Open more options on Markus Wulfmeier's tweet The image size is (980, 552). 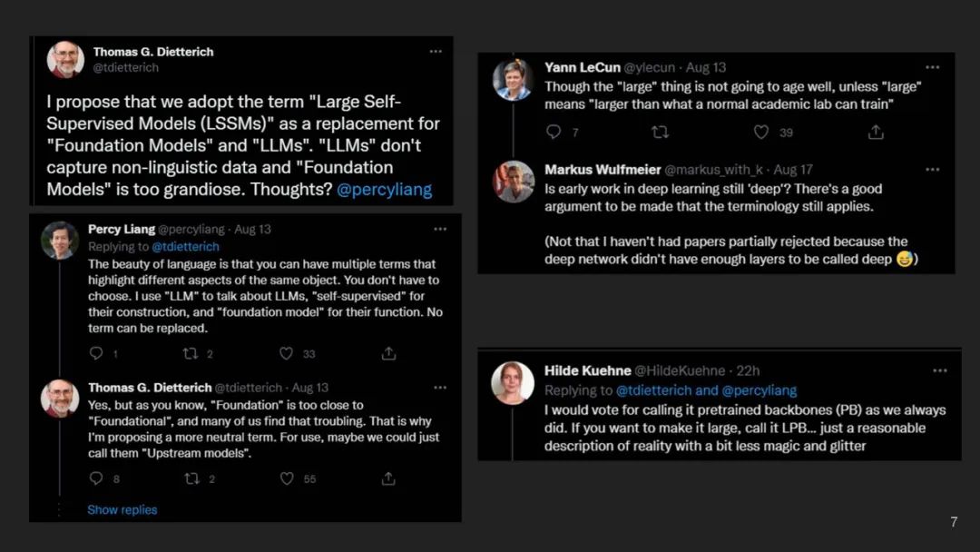(933, 170)
